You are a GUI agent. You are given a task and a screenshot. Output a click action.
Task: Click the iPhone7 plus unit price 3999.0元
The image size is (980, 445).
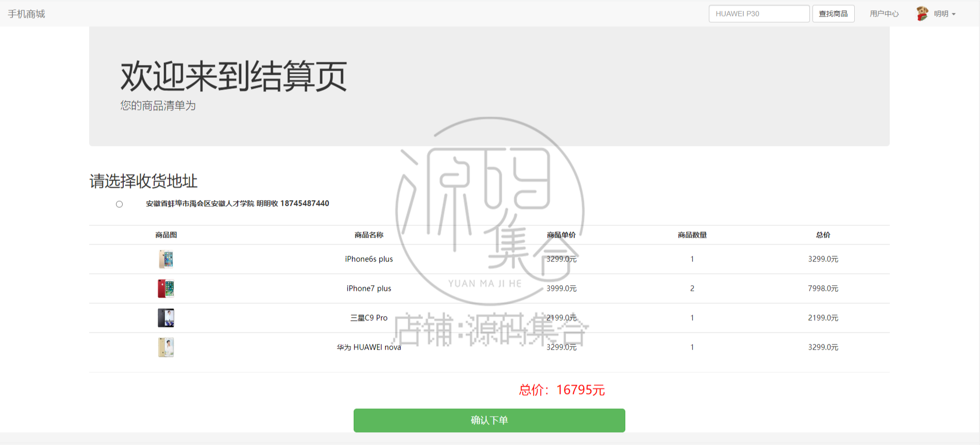[561, 288]
